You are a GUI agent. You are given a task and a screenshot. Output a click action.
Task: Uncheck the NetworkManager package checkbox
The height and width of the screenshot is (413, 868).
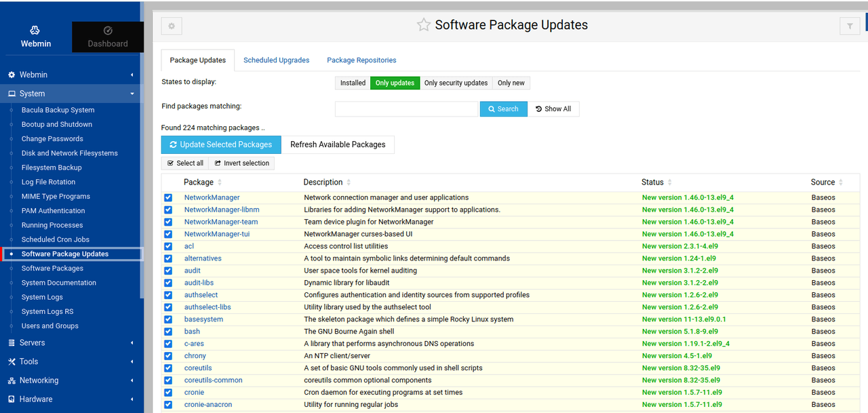point(168,198)
